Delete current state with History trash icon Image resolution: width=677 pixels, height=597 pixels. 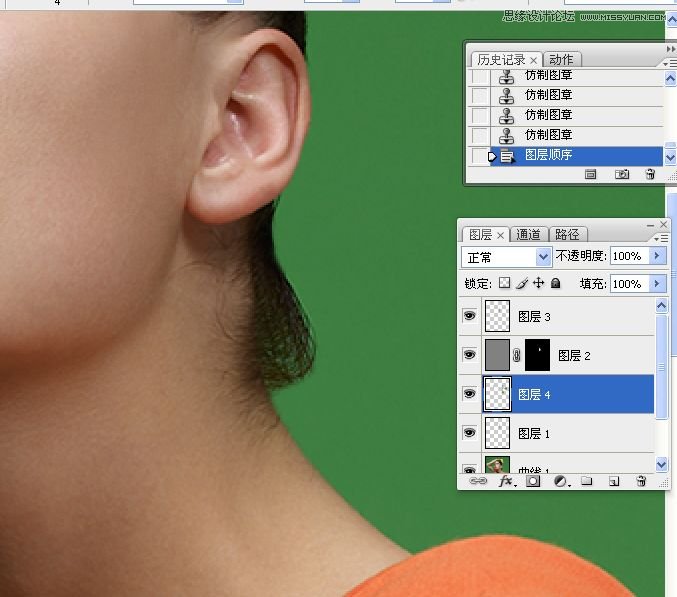[650, 174]
